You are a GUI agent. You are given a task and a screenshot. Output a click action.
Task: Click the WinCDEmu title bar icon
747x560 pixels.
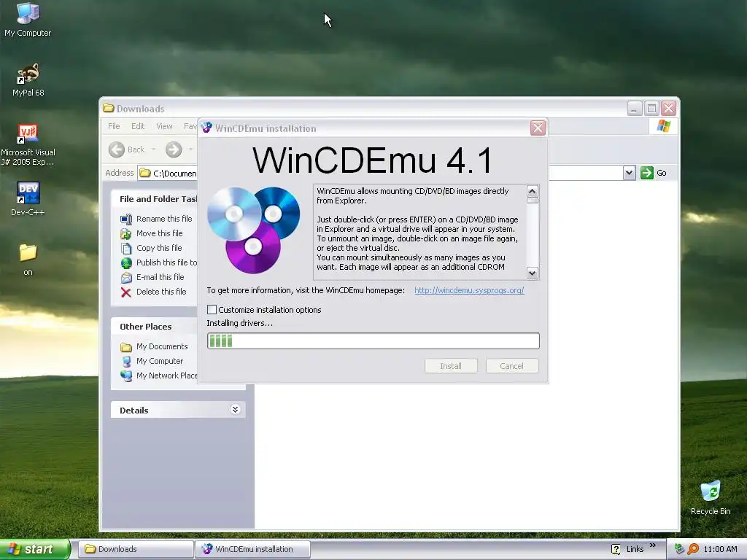206,128
